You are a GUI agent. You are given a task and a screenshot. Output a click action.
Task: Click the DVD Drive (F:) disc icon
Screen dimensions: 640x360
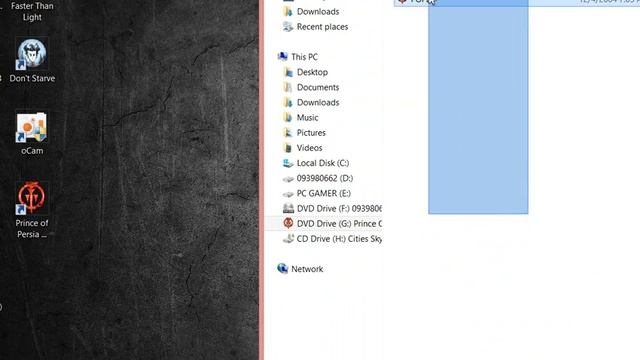click(288, 208)
